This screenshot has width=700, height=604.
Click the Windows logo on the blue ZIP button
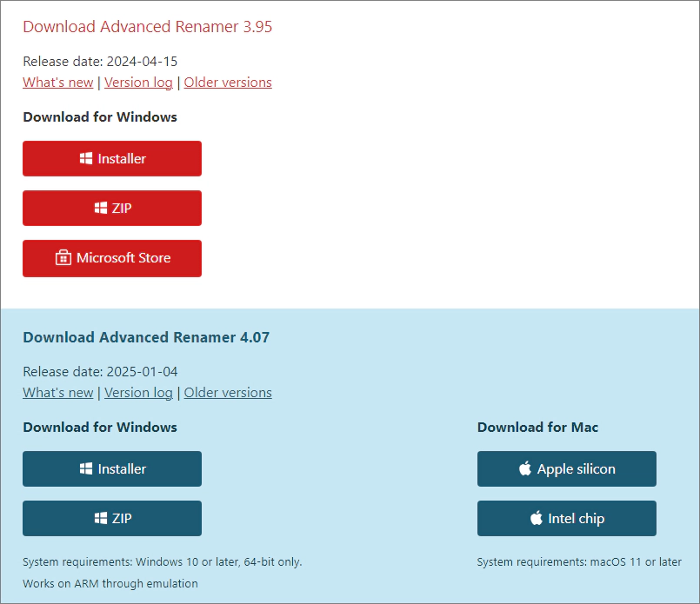pos(101,518)
